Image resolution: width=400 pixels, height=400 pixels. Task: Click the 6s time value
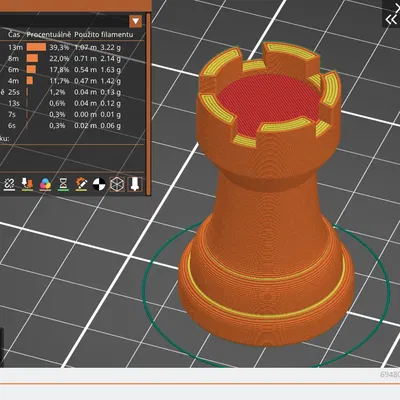click(x=12, y=125)
